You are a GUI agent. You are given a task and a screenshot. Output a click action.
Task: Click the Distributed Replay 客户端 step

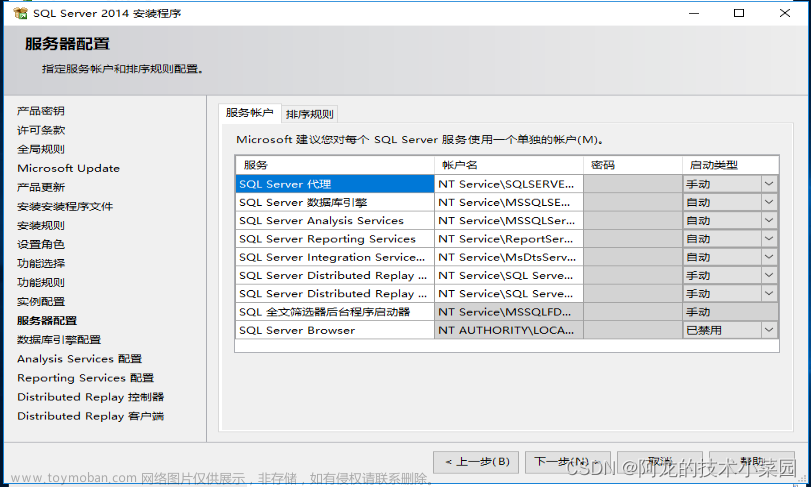point(91,416)
